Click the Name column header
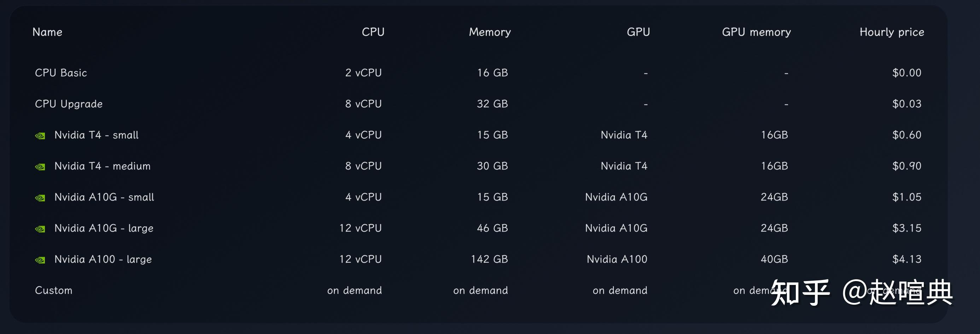 (48, 32)
